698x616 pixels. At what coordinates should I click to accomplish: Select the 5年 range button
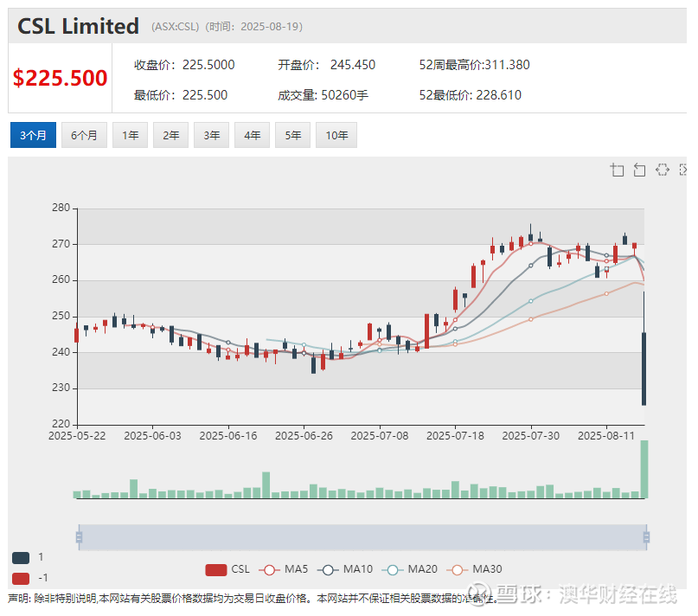click(292, 135)
